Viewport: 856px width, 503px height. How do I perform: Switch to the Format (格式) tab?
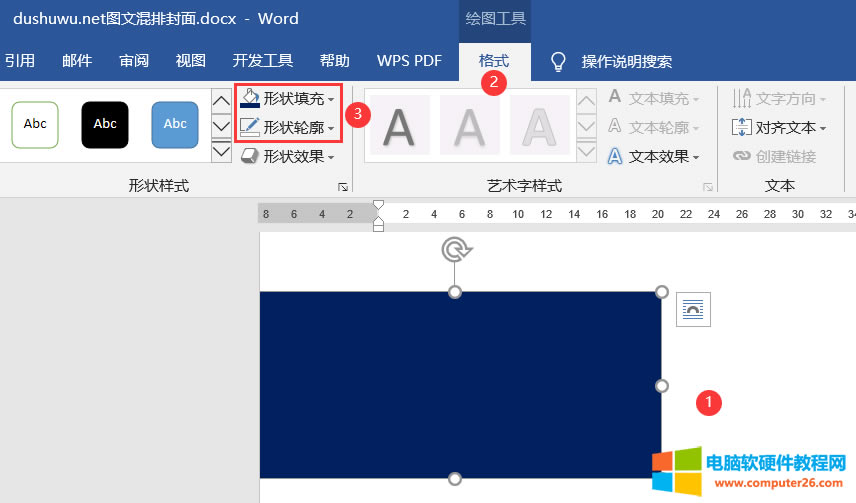[x=494, y=61]
